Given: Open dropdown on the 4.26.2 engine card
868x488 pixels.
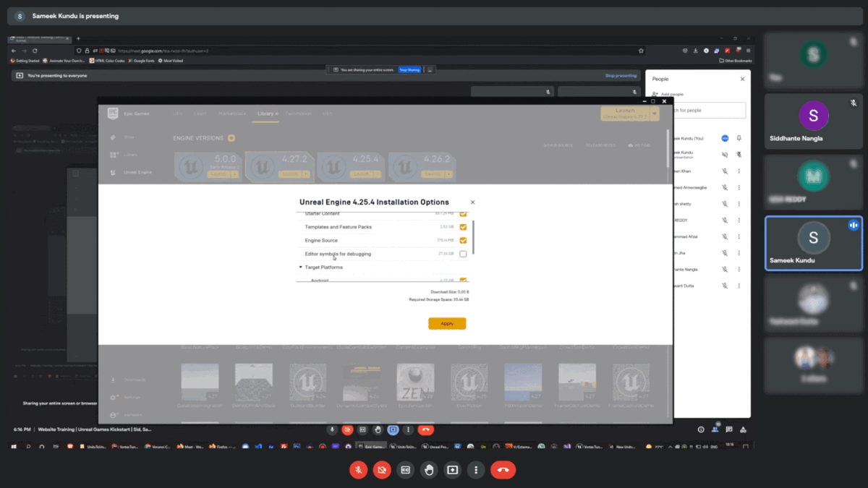Looking at the screenshot, I should click(x=449, y=174).
